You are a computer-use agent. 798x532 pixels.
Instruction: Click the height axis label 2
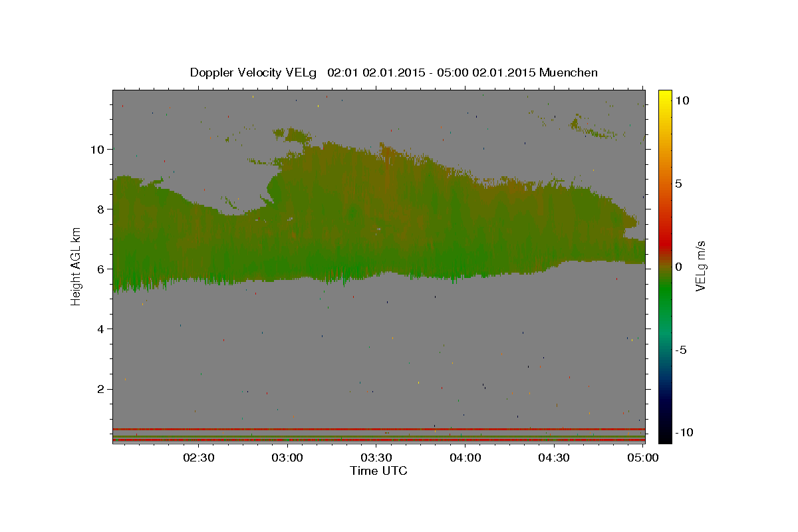(102, 389)
